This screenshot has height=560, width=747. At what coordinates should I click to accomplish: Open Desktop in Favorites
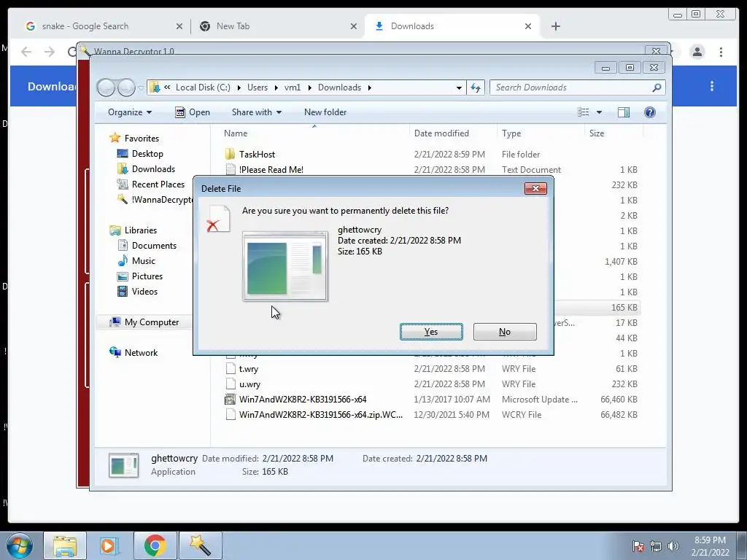[147, 154]
